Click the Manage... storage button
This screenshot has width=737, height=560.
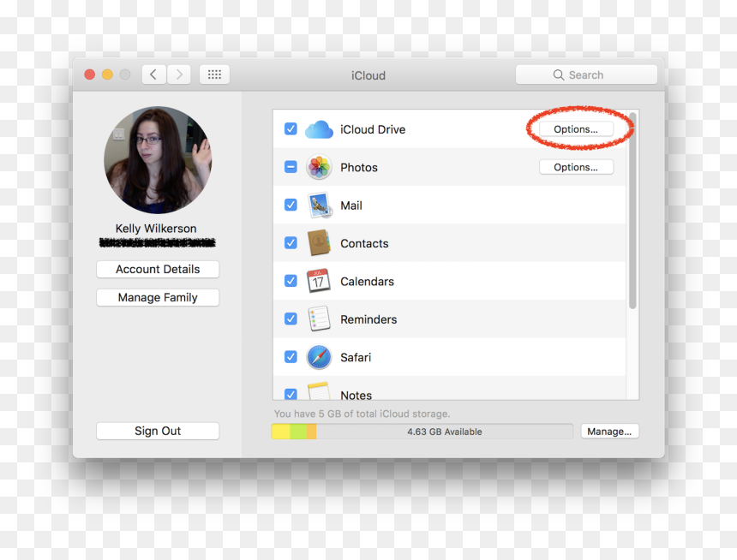pyautogui.click(x=609, y=432)
